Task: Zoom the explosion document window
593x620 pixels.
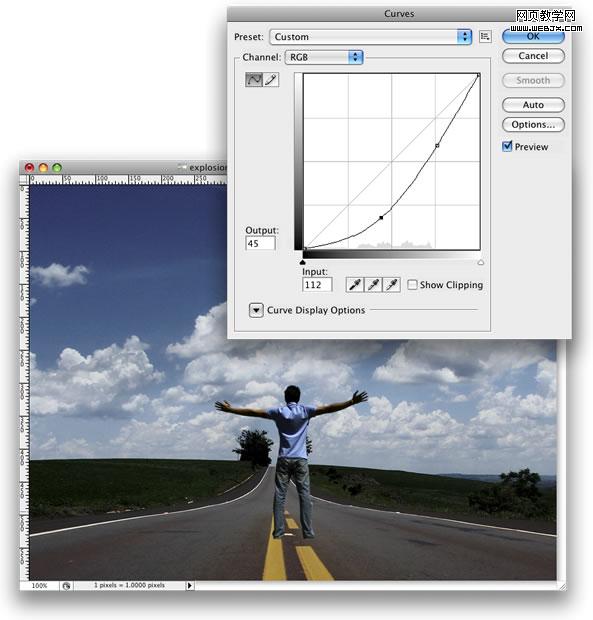Action: pyautogui.click(x=57, y=168)
